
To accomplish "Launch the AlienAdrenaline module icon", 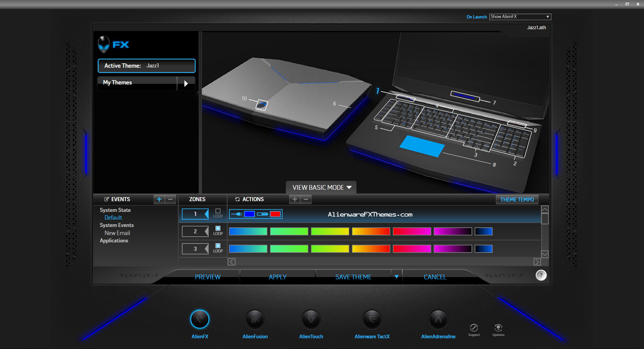I will pyautogui.click(x=438, y=319).
